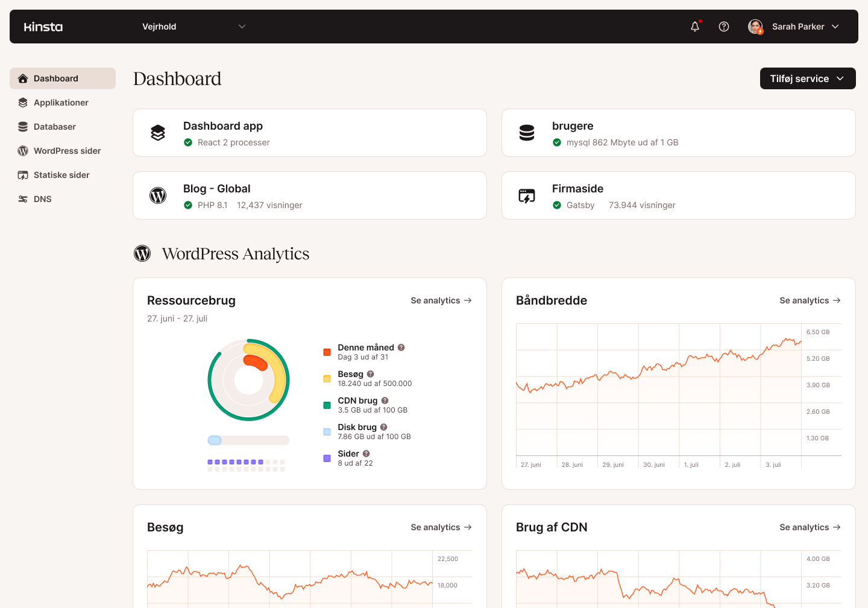Open notifications bell icon
Image resolution: width=868 pixels, height=608 pixels.
[x=695, y=27]
